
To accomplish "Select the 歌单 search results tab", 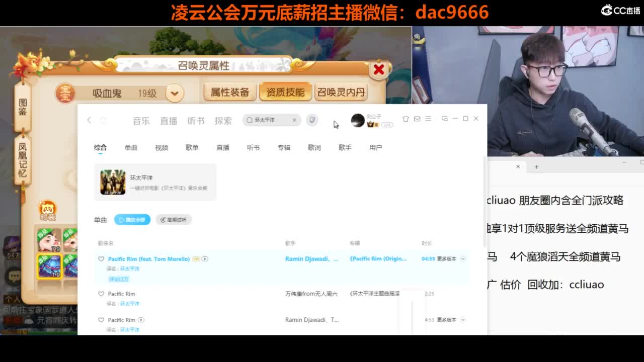I will 192,147.
